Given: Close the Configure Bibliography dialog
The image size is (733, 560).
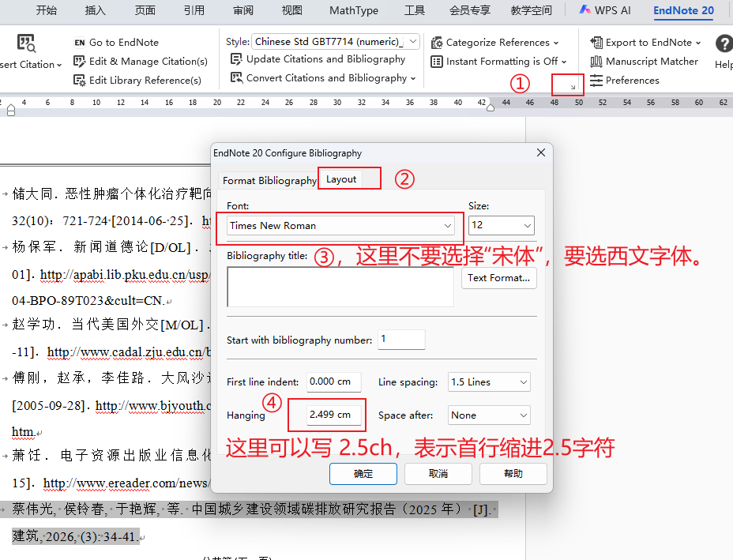Looking at the screenshot, I should tap(541, 153).
